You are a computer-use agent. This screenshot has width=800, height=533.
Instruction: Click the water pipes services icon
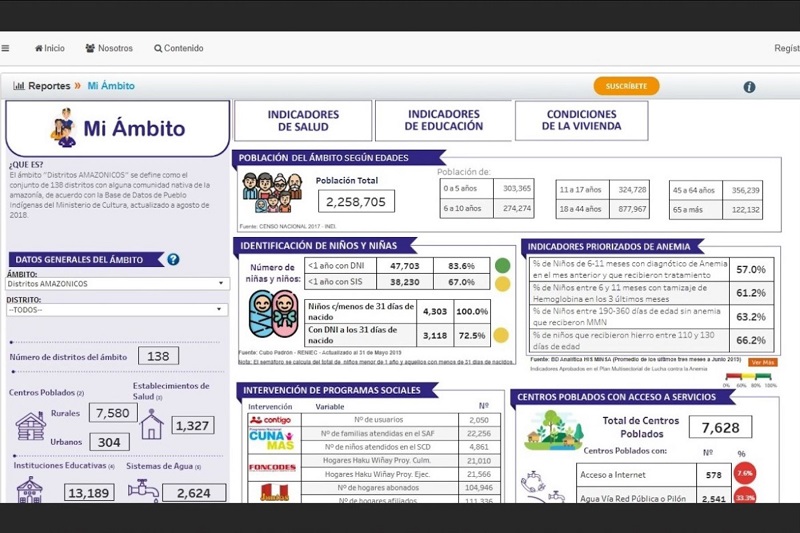click(x=542, y=487)
